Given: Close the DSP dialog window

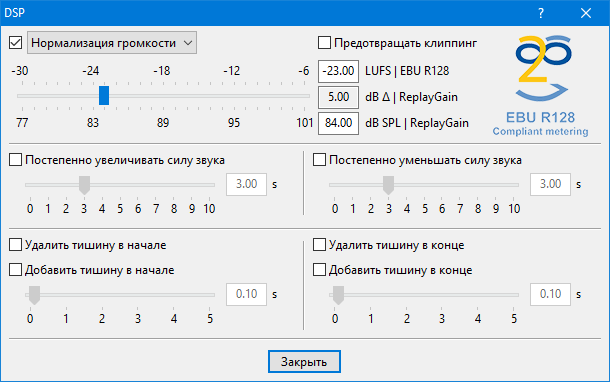Looking at the screenshot, I should click(586, 13).
